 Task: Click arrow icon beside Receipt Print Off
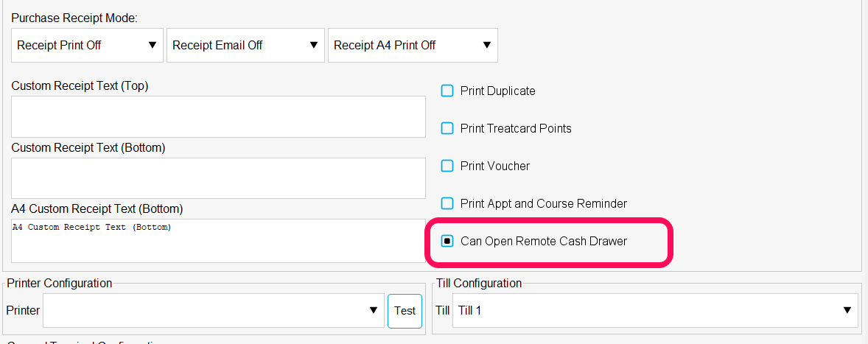pyautogui.click(x=153, y=46)
